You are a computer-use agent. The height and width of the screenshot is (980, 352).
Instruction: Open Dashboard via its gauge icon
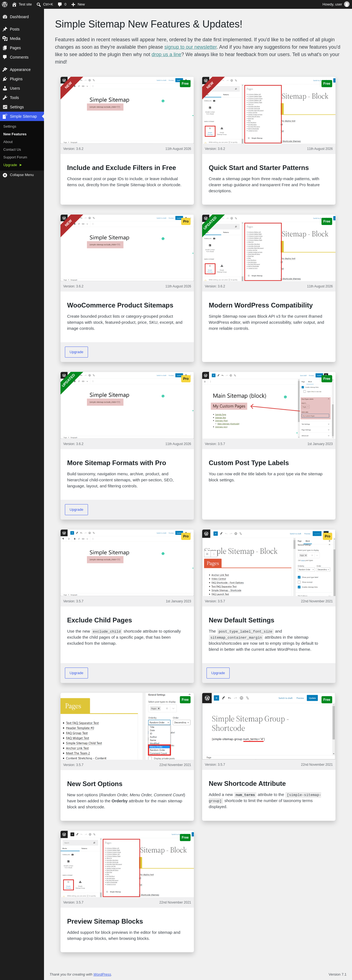coord(5,17)
